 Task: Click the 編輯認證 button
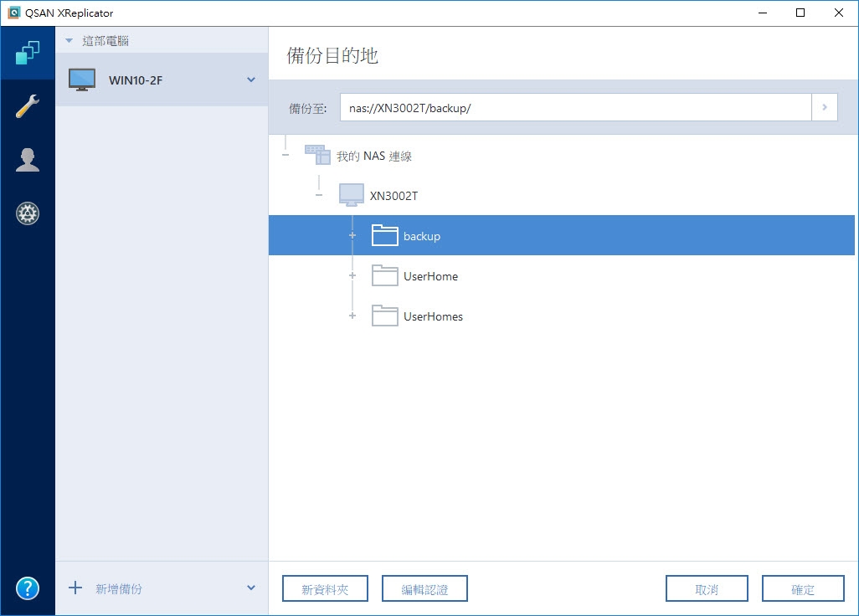424,588
